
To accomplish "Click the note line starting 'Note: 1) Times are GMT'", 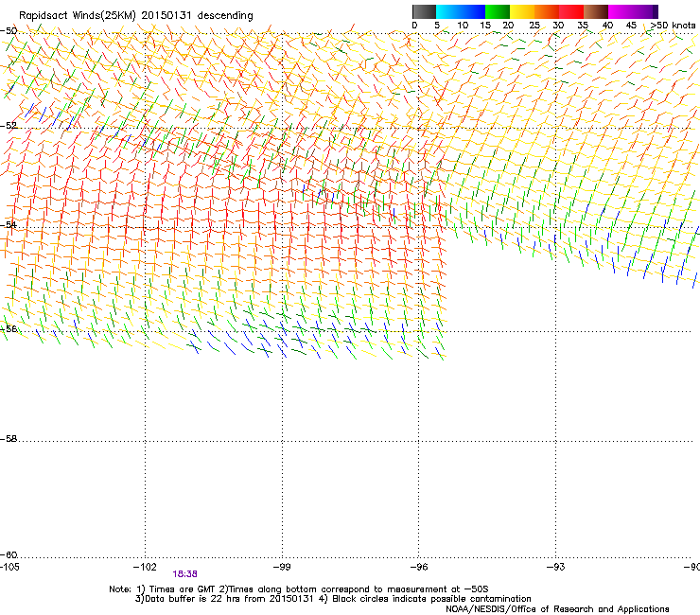I will [299, 589].
